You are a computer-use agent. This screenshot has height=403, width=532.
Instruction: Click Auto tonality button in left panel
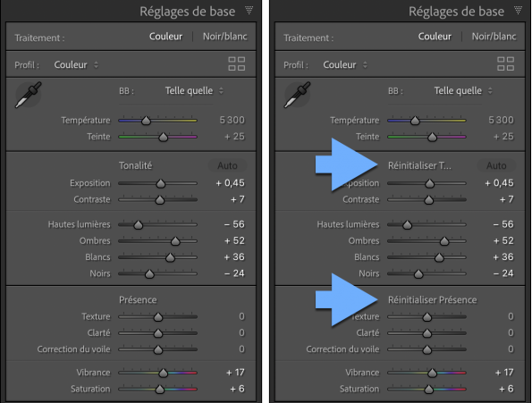[x=227, y=165]
